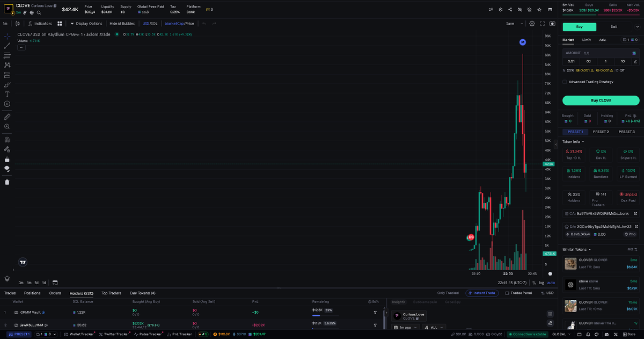This screenshot has width=644, height=339.
Task: Collapse the chart legend chevron
Action: (21, 47)
